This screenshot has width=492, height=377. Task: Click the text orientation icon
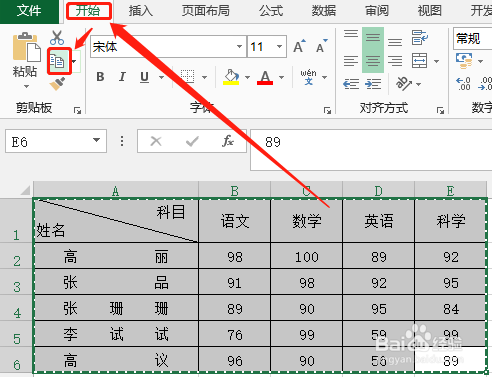(x=404, y=84)
